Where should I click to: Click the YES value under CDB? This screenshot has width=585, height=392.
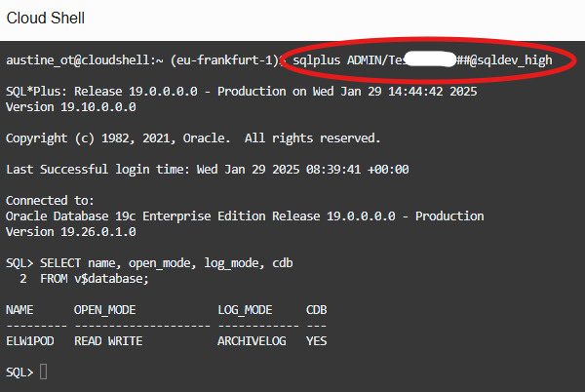point(316,341)
